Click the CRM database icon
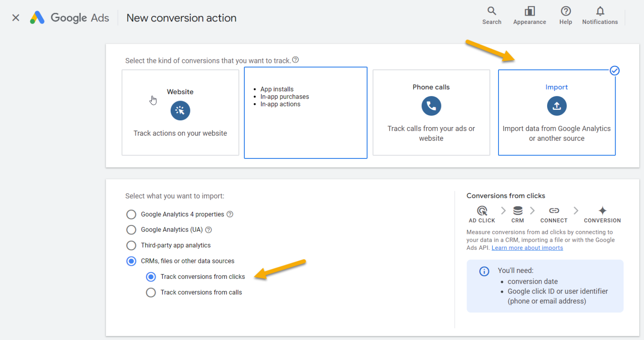 [x=518, y=210]
